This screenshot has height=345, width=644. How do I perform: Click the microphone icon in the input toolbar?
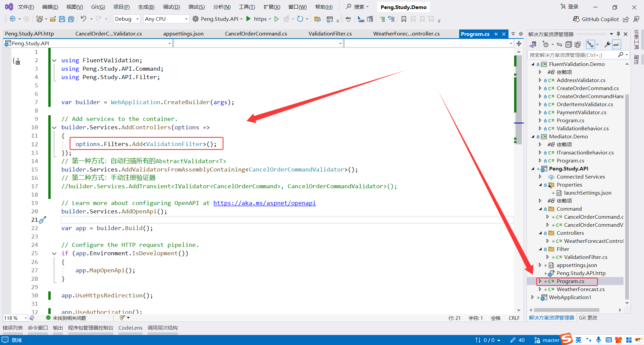[598, 340]
